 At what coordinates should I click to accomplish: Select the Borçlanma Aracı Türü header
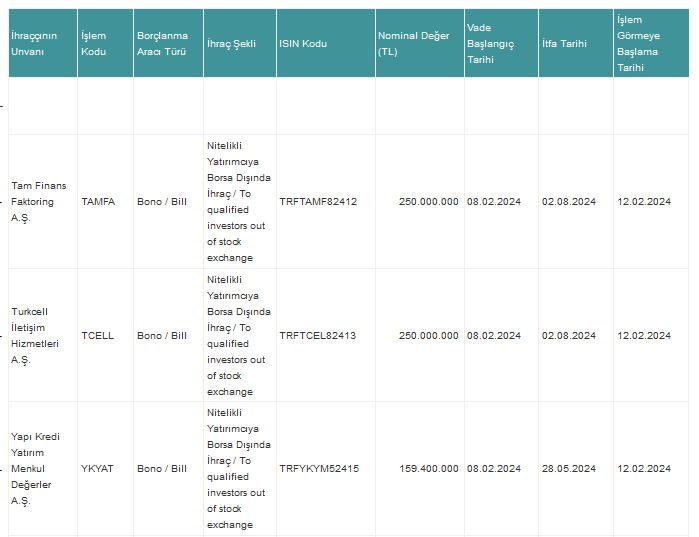coord(169,43)
